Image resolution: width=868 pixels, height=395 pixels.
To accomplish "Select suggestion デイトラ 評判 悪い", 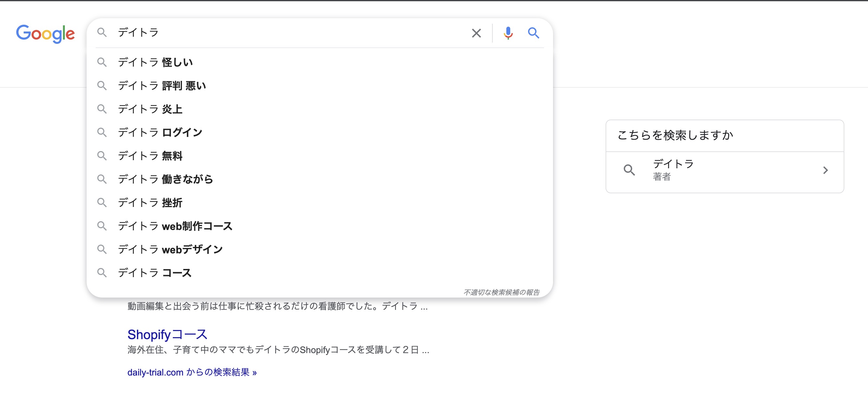I will [162, 86].
